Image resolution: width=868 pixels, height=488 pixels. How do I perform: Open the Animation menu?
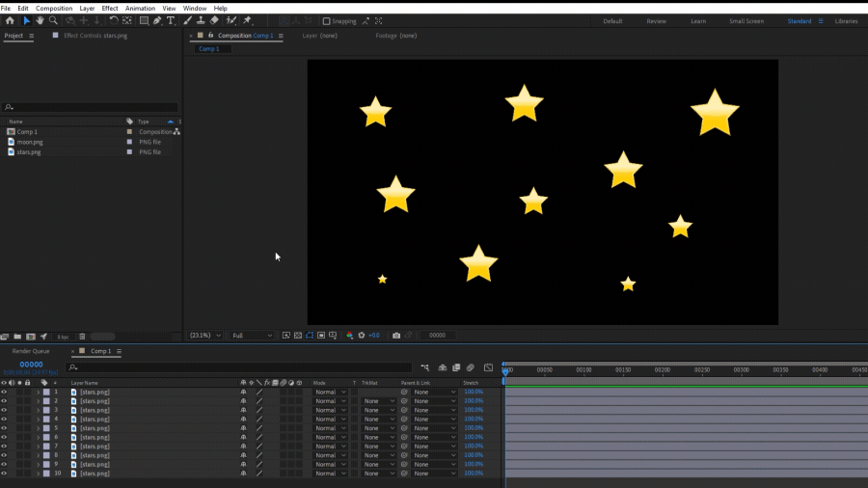tap(140, 9)
